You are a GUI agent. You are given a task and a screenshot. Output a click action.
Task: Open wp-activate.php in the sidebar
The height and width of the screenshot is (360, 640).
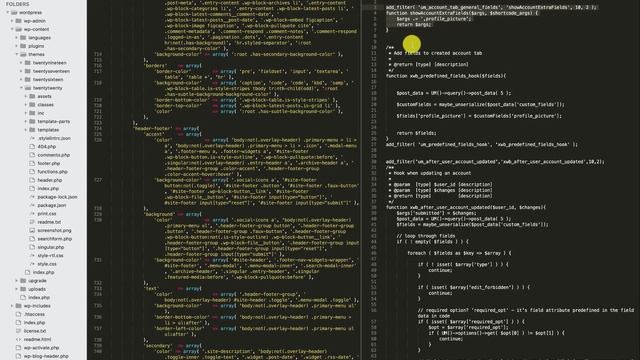tap(41, 348)
